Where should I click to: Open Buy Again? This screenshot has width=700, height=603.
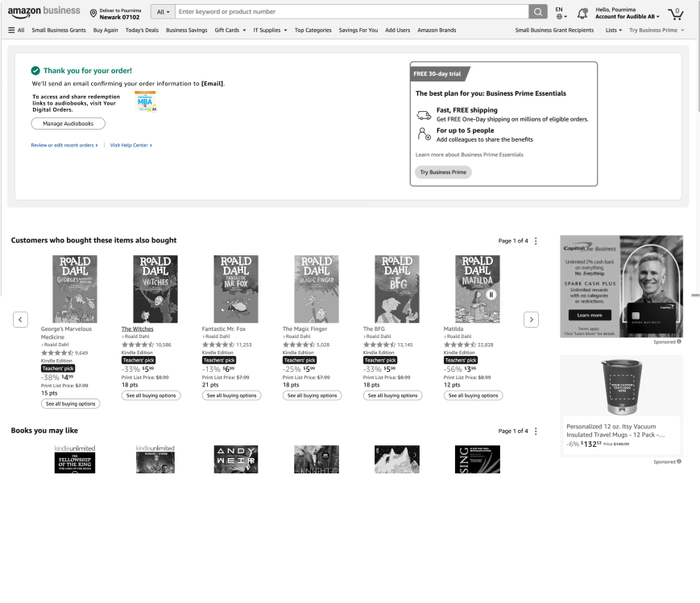106,31
